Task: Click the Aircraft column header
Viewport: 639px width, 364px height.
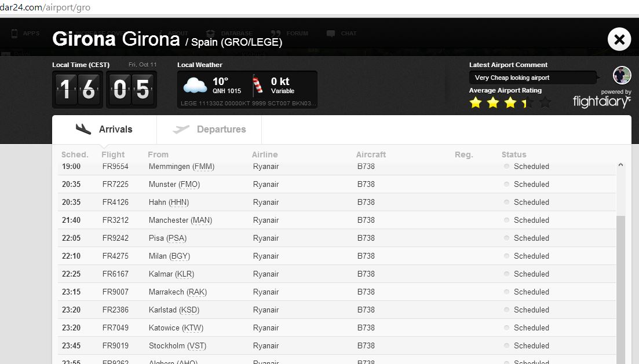Action: pos(371,155)
